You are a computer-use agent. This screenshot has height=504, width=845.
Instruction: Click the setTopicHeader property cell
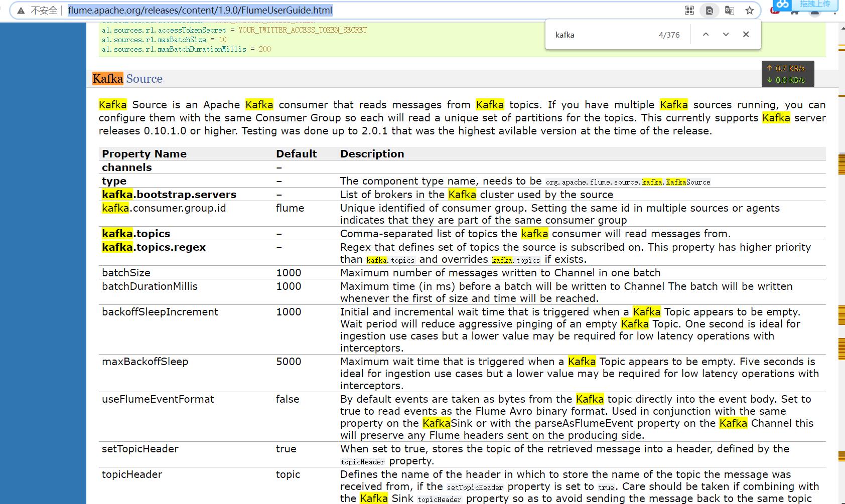pyautogui.click(x=140, y=449)
